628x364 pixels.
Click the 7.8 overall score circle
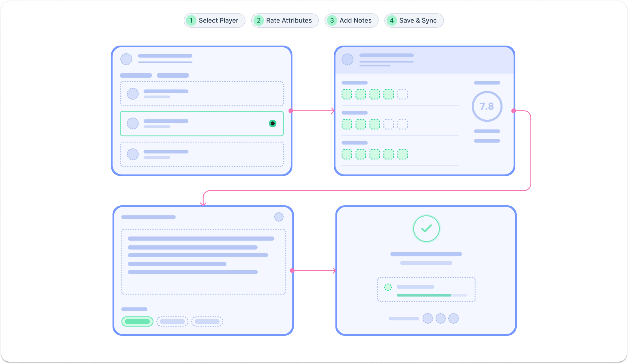(487, 106)
